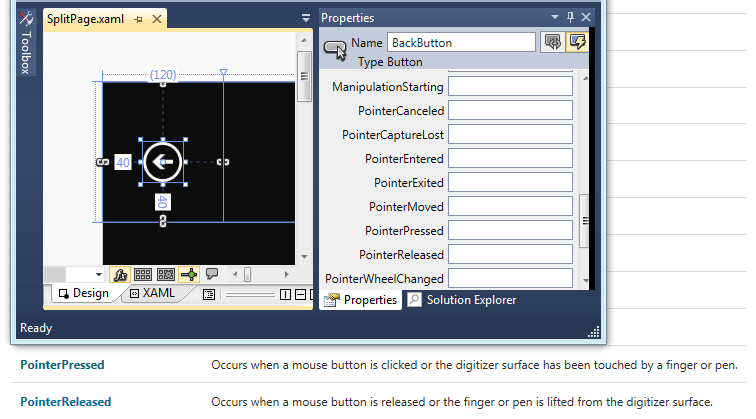756x419 pixels.
Task: Click the PointerExited event field
Action: tap(510, 183)
